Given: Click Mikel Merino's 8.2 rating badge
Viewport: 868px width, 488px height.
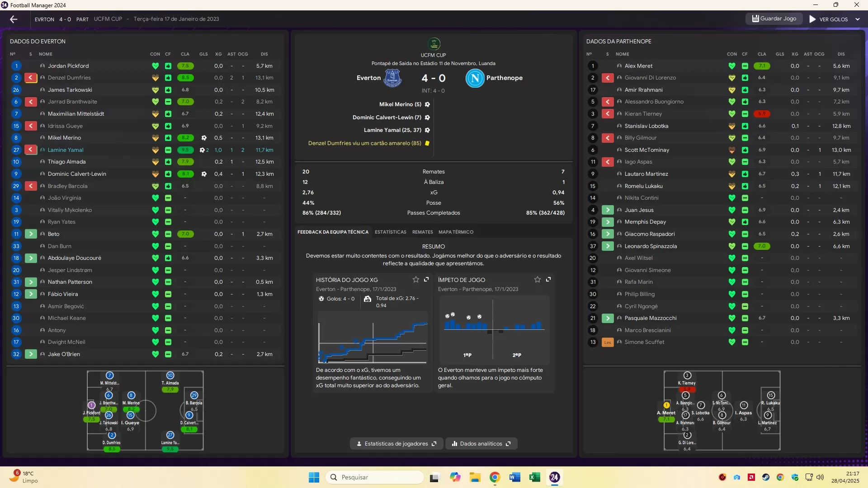Looking at the screenshot, I should (x=185, y=138).
